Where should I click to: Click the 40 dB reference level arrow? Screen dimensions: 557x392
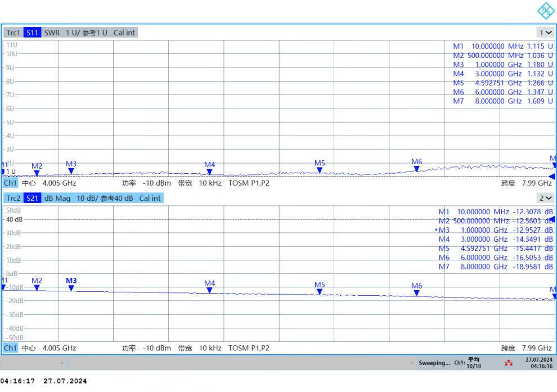pos(552,219)
